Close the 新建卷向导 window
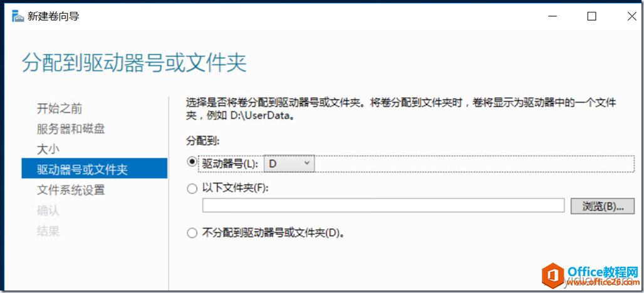Screen dimensions: 644x293 [x=631, y=17]
